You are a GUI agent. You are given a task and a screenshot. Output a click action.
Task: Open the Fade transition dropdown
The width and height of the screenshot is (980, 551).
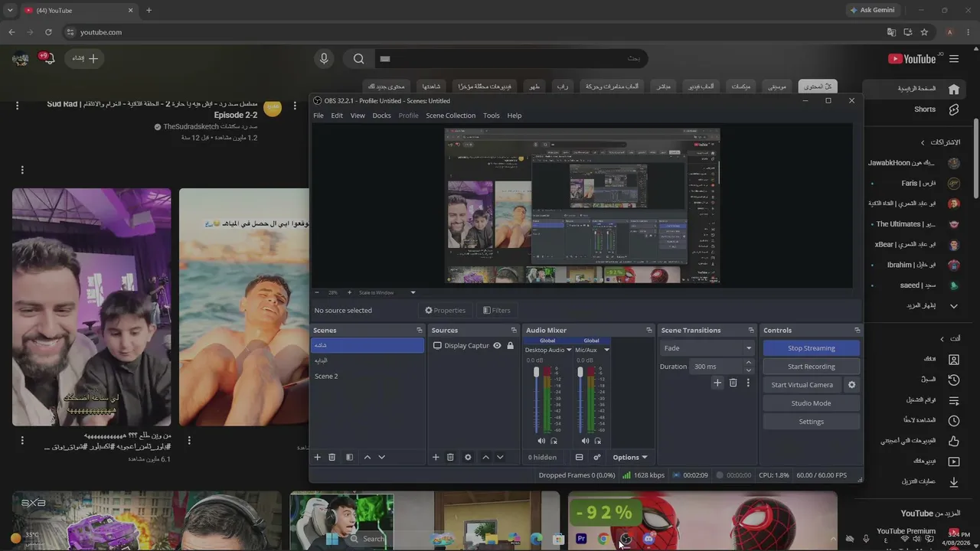point(707,348)
